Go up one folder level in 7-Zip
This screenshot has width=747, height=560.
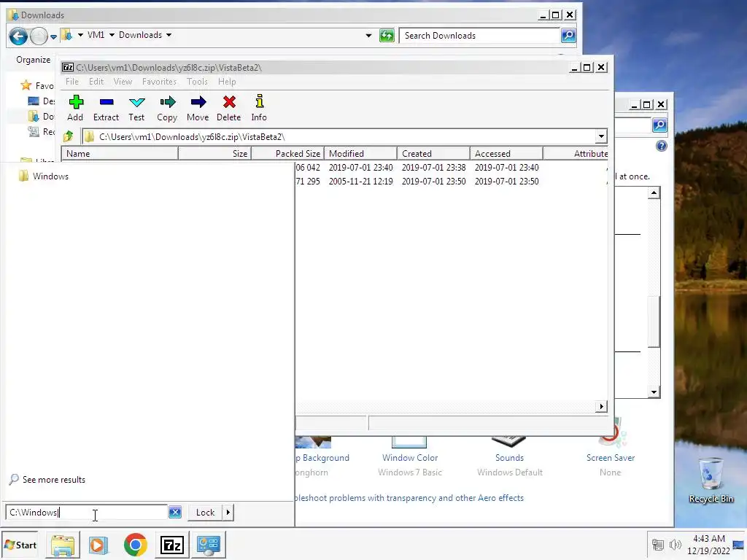tap(69, 136)
